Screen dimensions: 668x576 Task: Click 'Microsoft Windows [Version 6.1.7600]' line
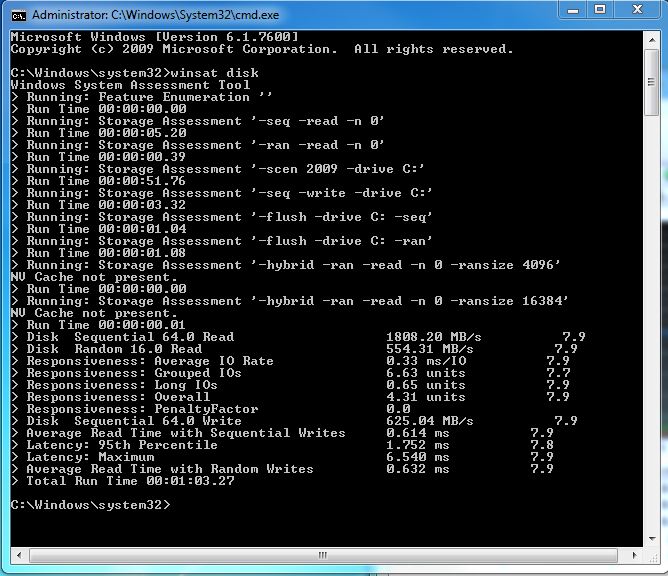click(154, 37)
